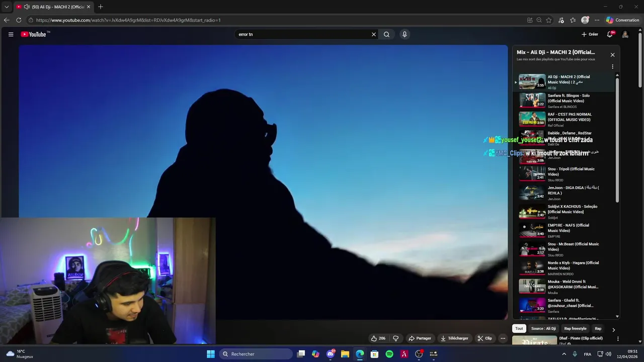This screenshot has width=644, height=362.
Task: Open Discord from the taskbar
Action: click(x=331, y=354)
